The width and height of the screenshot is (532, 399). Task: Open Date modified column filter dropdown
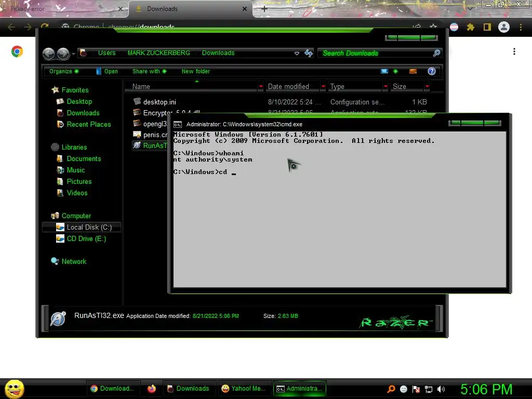(x=323, y=87)
